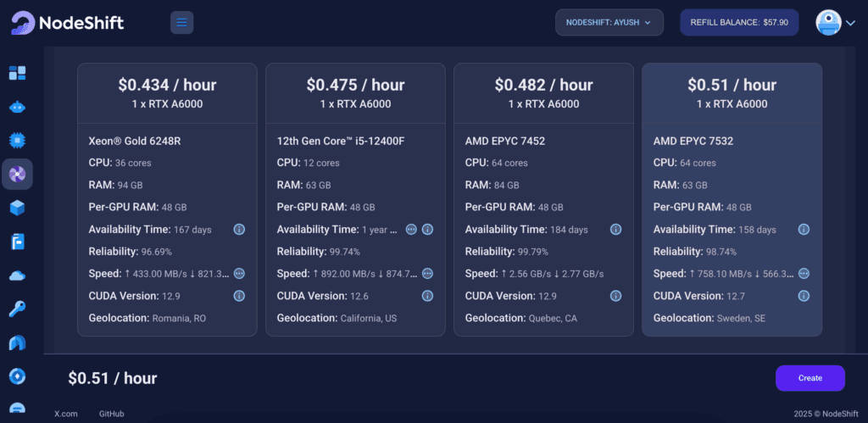Click availability info icon on EPYC 7532 card
The width and height of the screenshot is (868, 423).
click(x=804, y=229)
